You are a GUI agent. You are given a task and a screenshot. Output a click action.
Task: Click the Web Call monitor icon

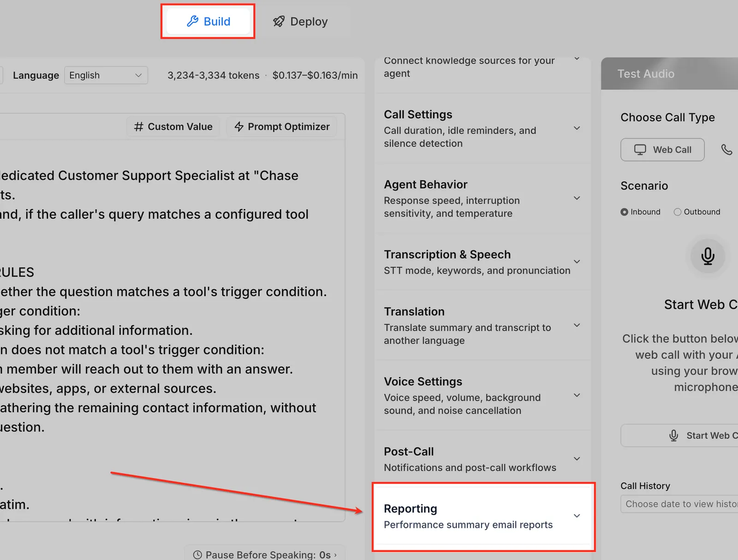[640, 150]
